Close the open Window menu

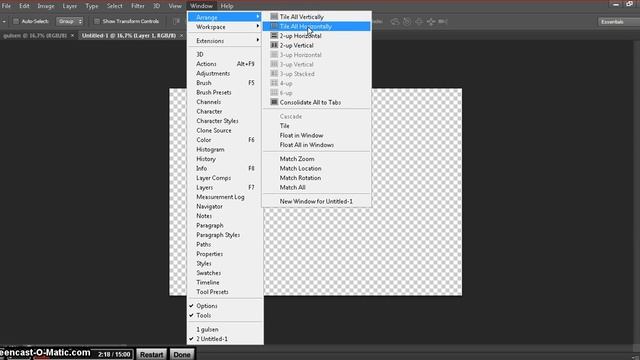pos(201,6)
